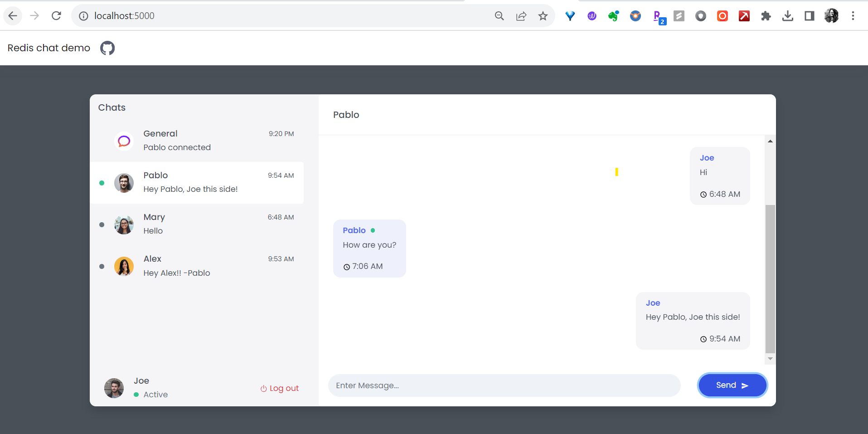868x434 pixels.
Task: Open the browser Downloads icon
Action: (788, 16)
